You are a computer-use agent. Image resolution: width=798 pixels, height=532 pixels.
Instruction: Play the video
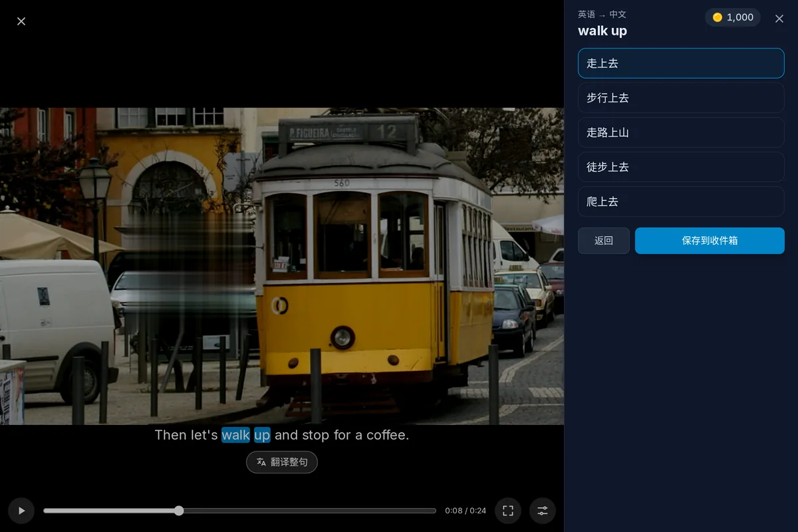[21, 511]
